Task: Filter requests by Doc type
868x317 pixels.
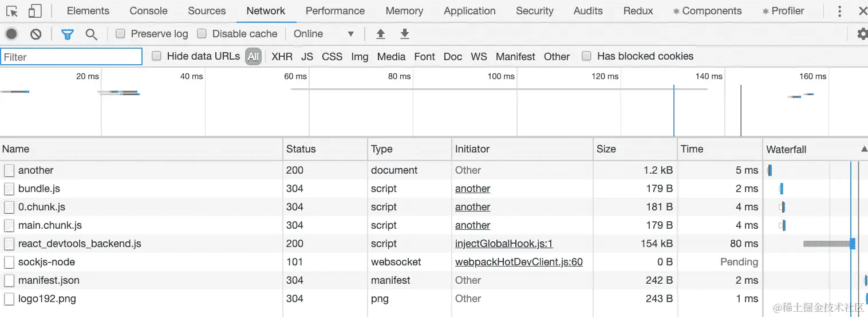Action: tap(453, 57)
